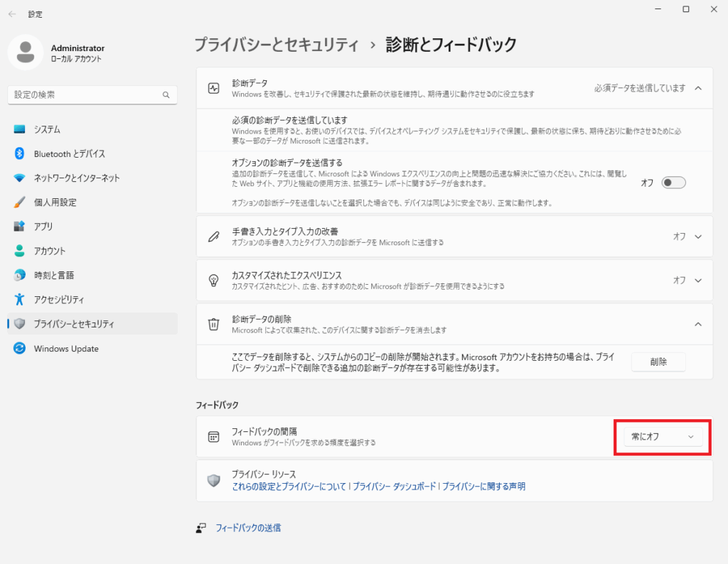Click the search magnifier icon in sidebar
Image resolution: width=728 pixels, height=564 pixels.
166,94
